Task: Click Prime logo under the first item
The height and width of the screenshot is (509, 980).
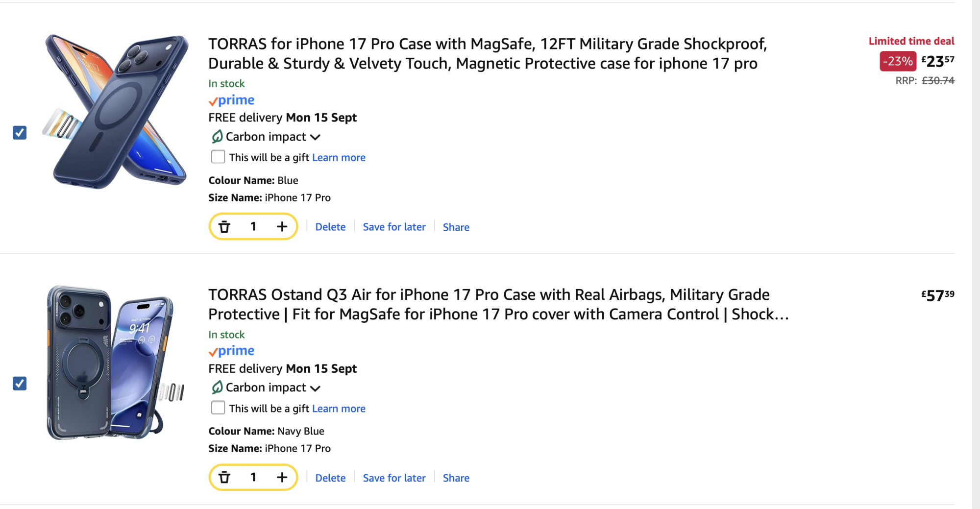Action: click(x=231, y=100)
